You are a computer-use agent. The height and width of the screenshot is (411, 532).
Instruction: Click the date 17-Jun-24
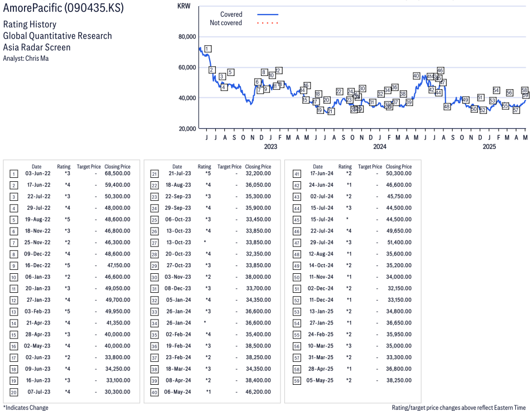click(x=322, y=173)
